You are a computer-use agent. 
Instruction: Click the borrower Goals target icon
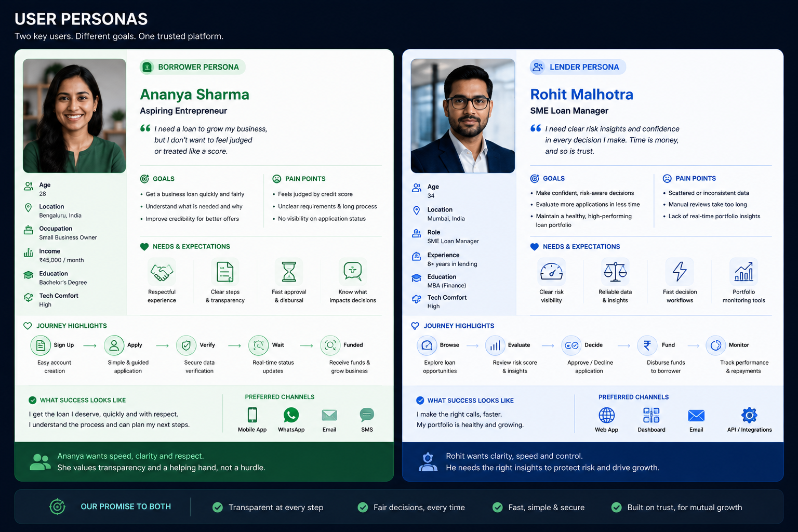coord(144,179)
